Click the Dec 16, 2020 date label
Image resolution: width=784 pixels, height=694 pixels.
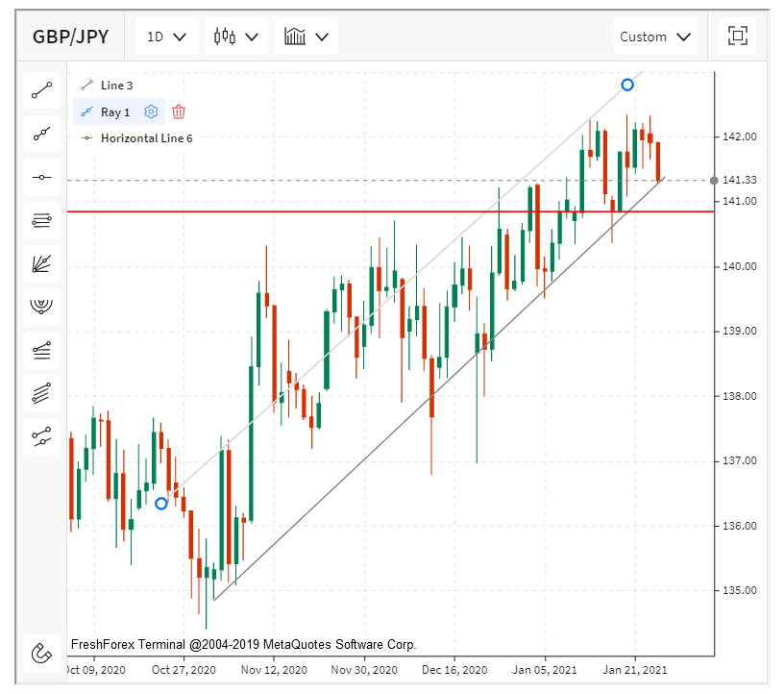coord(454,670)
